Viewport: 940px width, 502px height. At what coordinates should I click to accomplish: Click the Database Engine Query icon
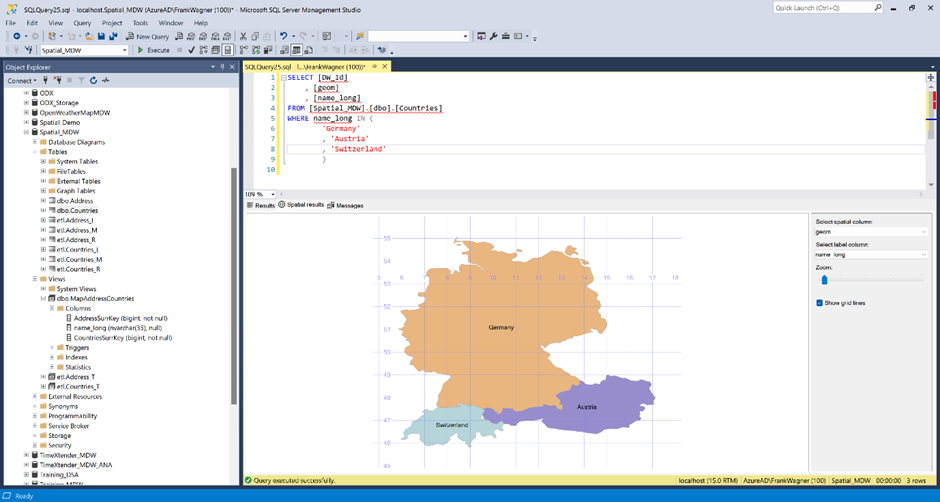pos(179,37)
